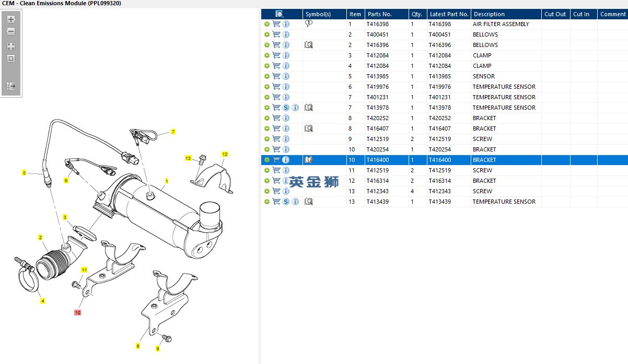628x364 pixels.
Task: Click the Cut In column header
Action: tap(584, 14)
